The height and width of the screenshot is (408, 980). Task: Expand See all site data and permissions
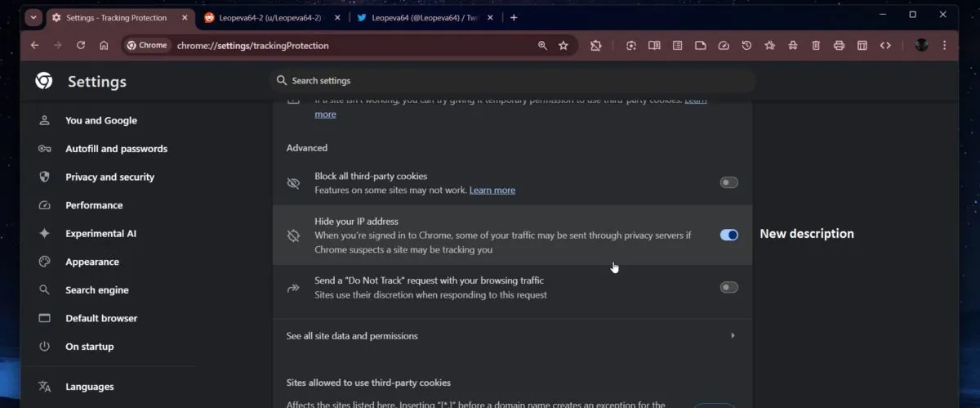511,336
